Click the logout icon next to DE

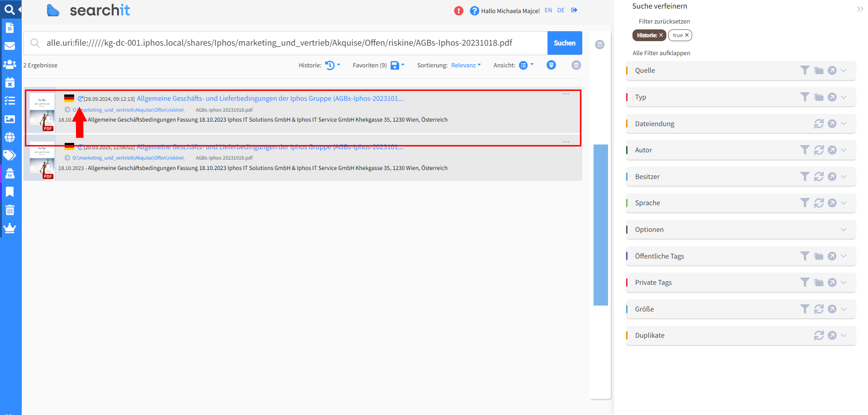click(x=574, y=10)
